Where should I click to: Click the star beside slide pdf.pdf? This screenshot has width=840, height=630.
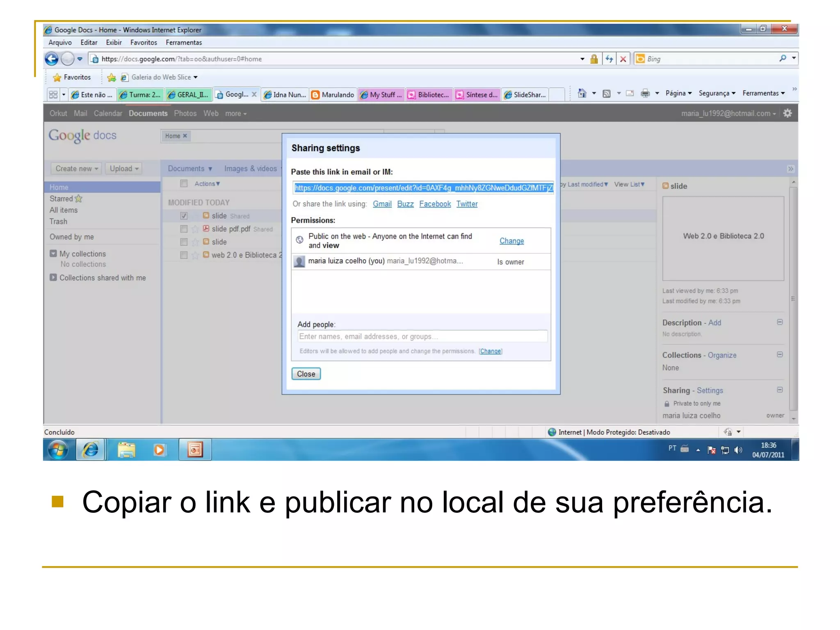(195, 229)
